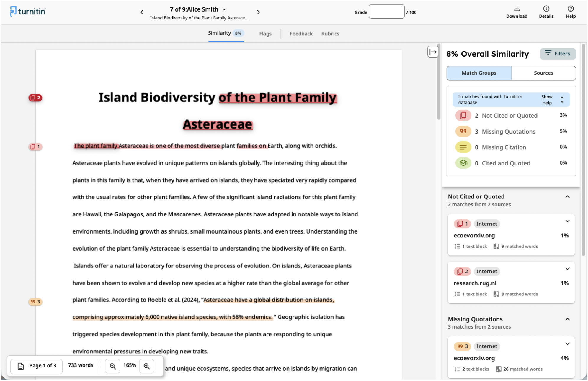Zoom in with the magnifier plus icon
Viewport: 588px width, 381px height.
(147, 366)
